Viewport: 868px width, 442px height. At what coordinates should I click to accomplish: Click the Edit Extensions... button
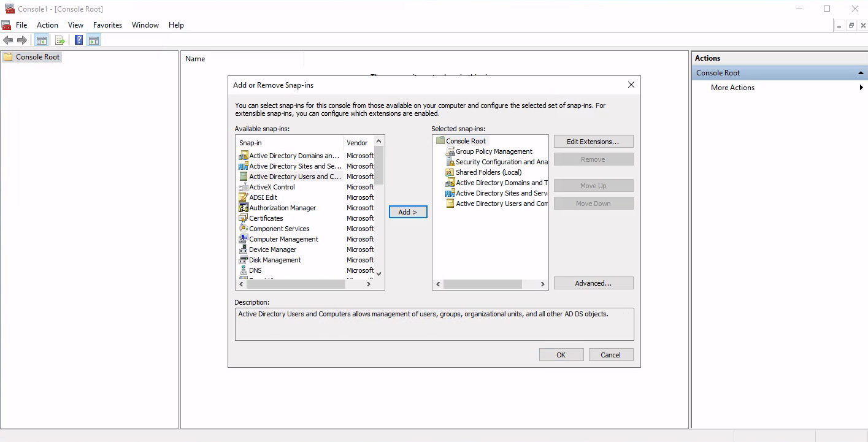pos(593,142)
